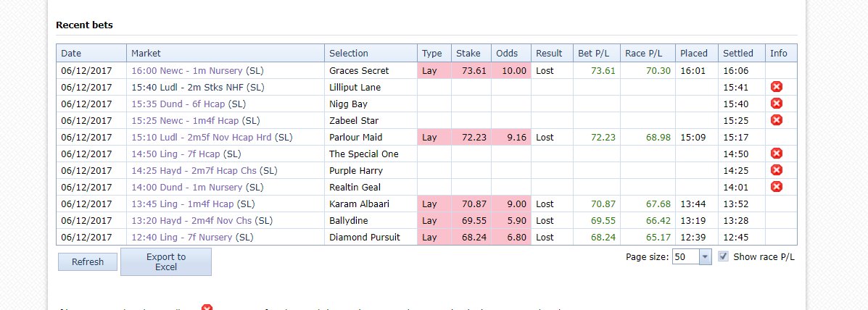The width and height of the screenshot is (868, 310).
Task: Refresh the recent bets list
Action: [x=88, y=262]
